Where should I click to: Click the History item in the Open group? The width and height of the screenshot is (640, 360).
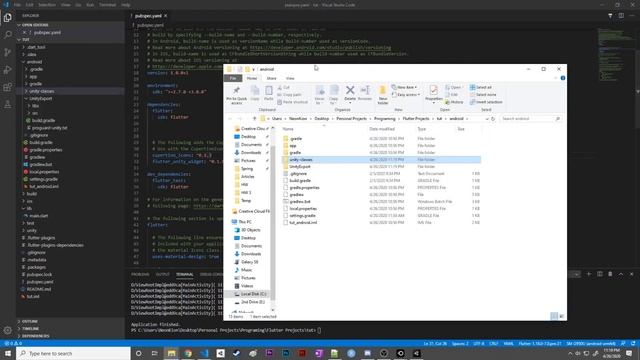[454, 102]
